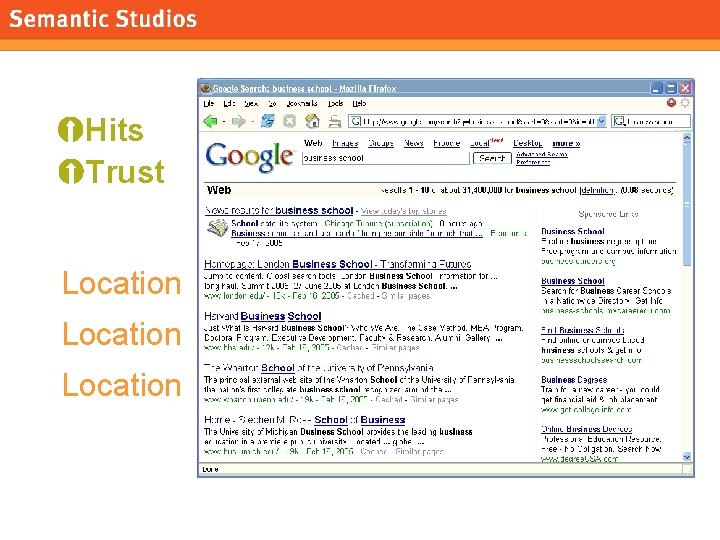Reload the page with the Refresh icon
720x540 pixels.
[x=268, y=121]
